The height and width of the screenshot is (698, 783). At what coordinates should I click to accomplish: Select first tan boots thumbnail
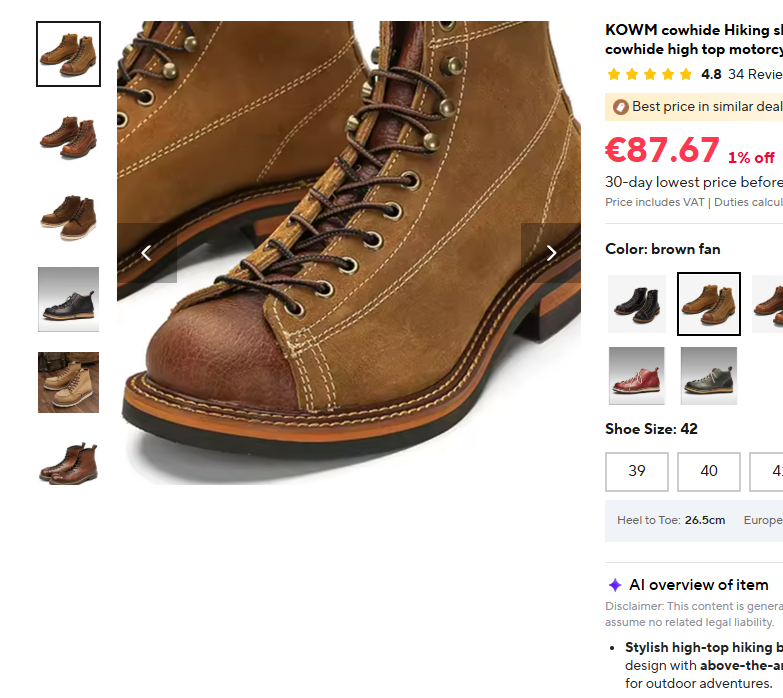(68, 54)
